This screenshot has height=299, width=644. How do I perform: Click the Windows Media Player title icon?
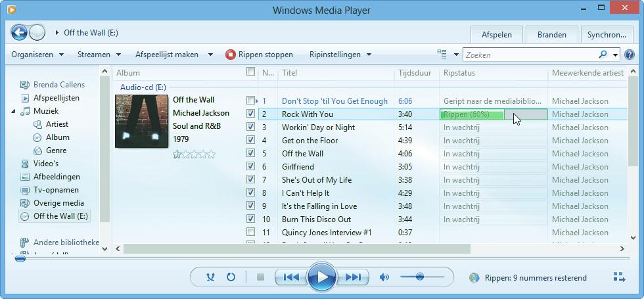12,9
